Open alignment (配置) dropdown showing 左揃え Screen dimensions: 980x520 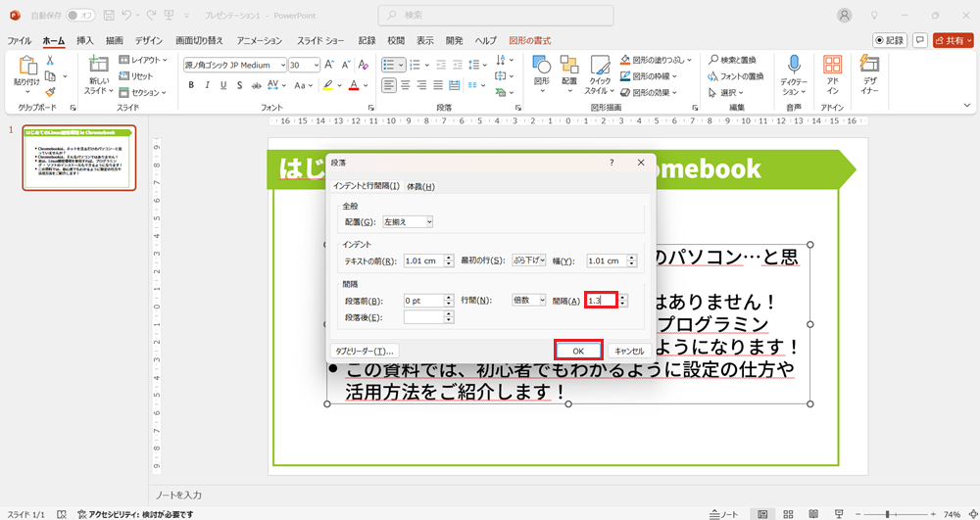tap(408, 221)
